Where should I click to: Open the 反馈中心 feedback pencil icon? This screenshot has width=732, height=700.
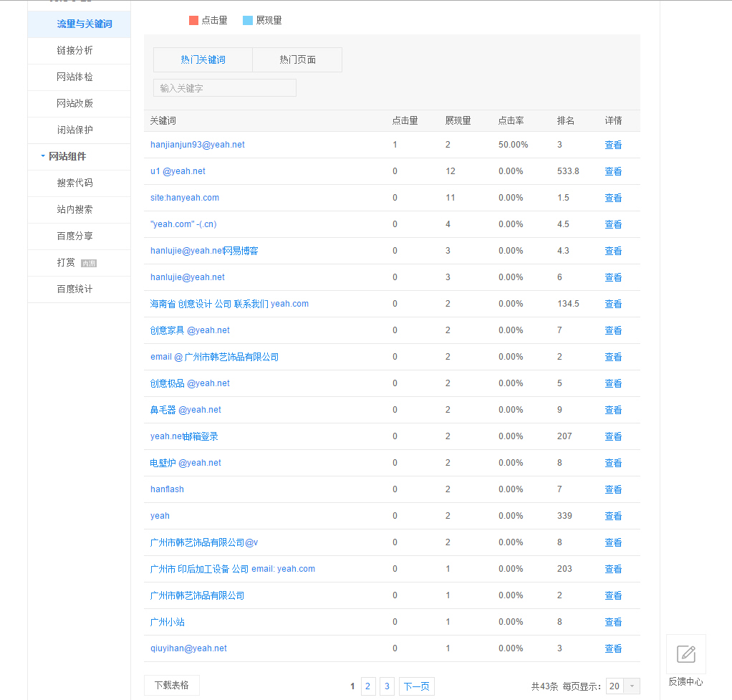[x=685, y=654]
